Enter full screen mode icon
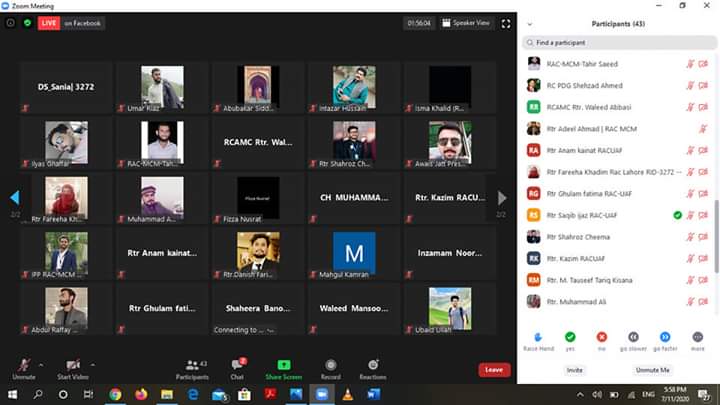The image size is (720, 405). [x=506, y=23]
